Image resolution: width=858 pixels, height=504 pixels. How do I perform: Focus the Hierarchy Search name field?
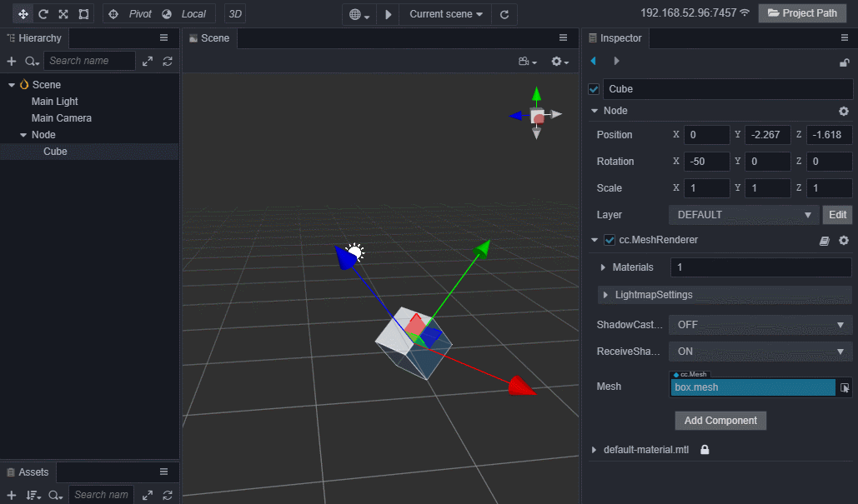pos(89,61)
